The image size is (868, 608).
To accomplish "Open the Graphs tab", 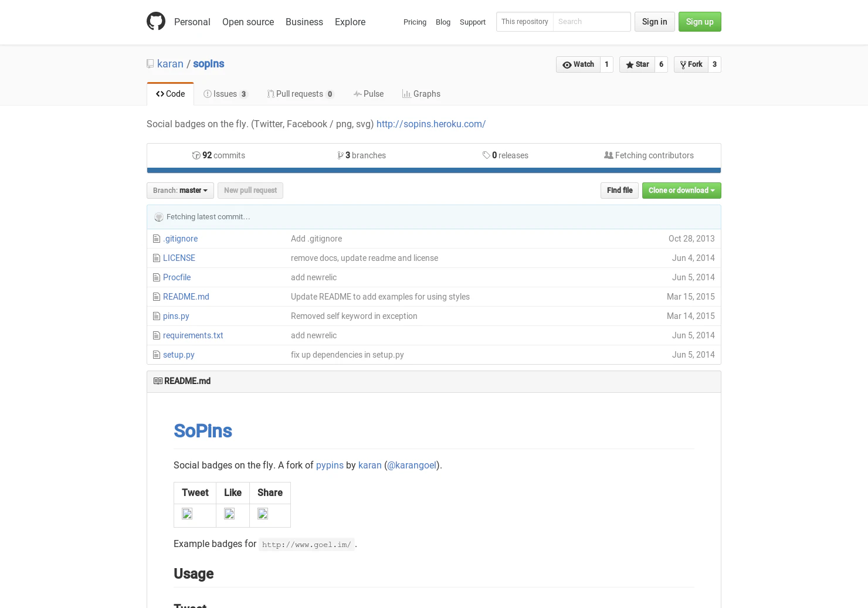I will [x=421, y=94].
